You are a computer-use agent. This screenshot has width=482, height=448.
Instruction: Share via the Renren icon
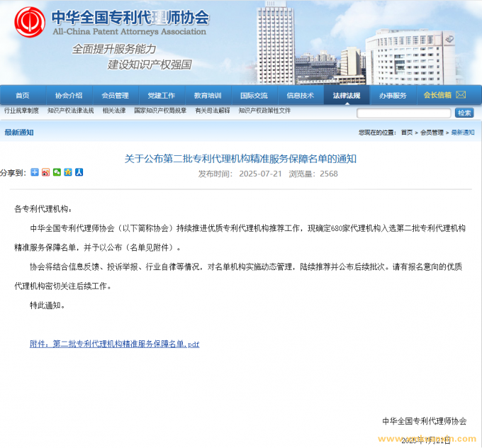[79, 172]
